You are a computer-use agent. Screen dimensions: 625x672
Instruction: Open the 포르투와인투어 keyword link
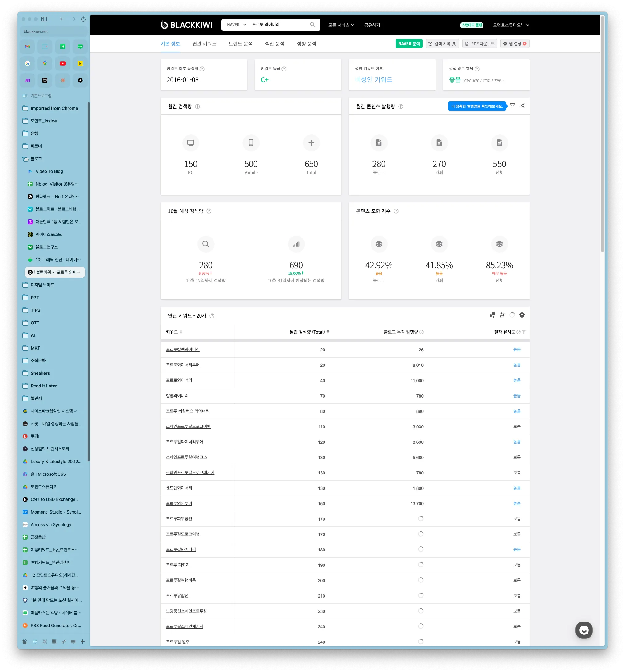179,503
